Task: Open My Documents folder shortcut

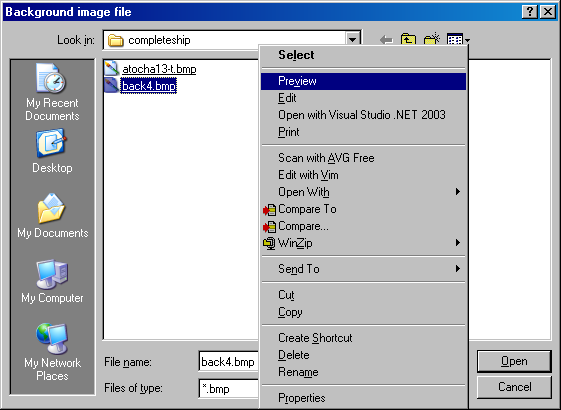Action: click(x=52, y=216)
